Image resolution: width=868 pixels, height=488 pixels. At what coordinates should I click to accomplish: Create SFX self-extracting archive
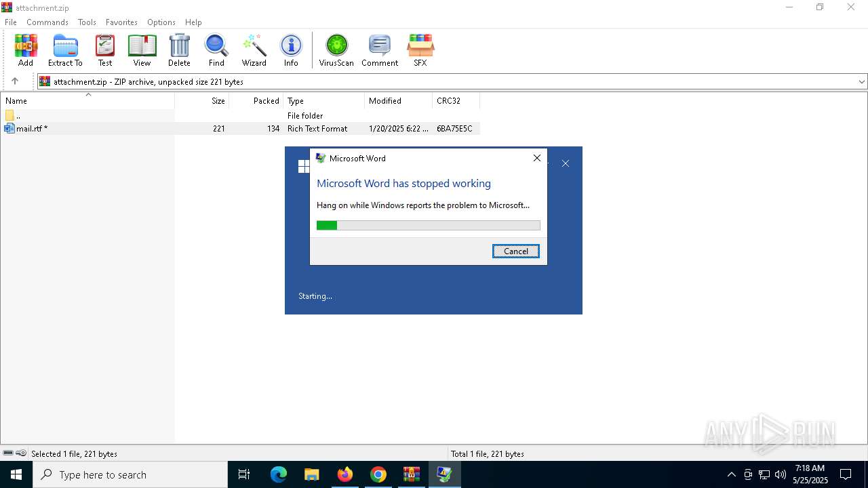(x=420, y=51)
